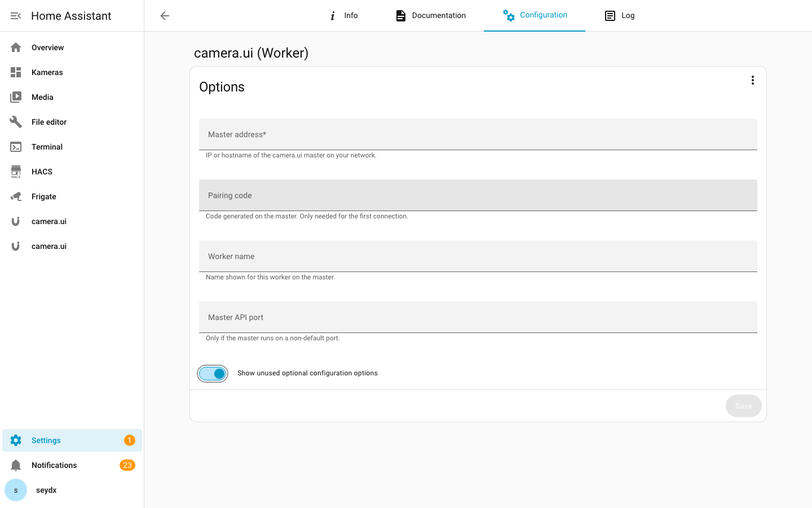812x508 pixels.
Task: Click the Log list icon
Action: [610, 16]
